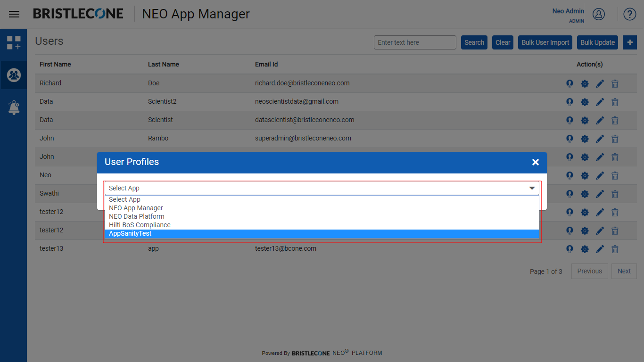Click the plus button to add user
644x362 pixels.
pyautogui.click(x=630, y=42)
